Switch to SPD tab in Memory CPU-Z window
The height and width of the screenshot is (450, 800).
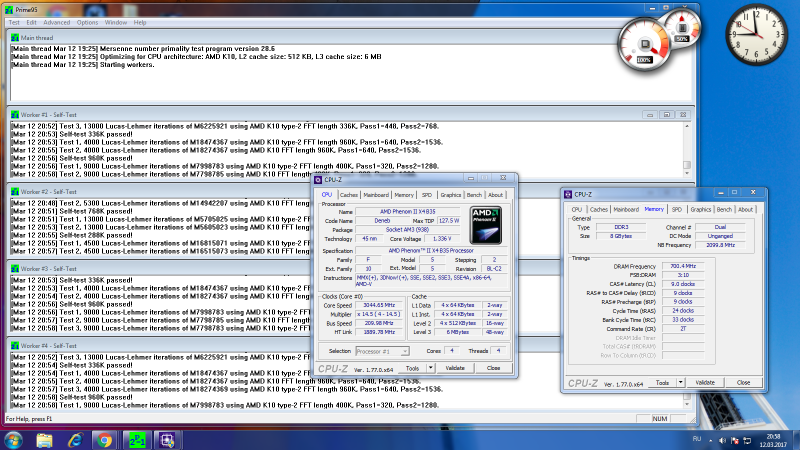pyautogui.click(x=676, y=209)
